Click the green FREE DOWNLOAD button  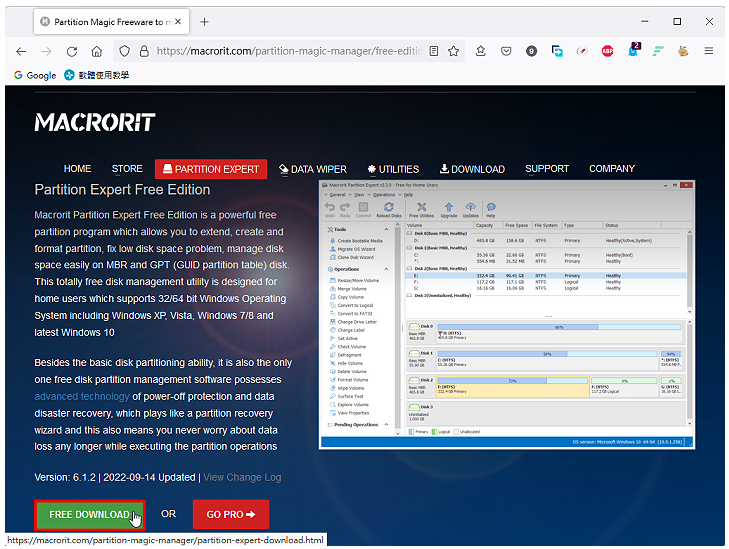point(90,515)
